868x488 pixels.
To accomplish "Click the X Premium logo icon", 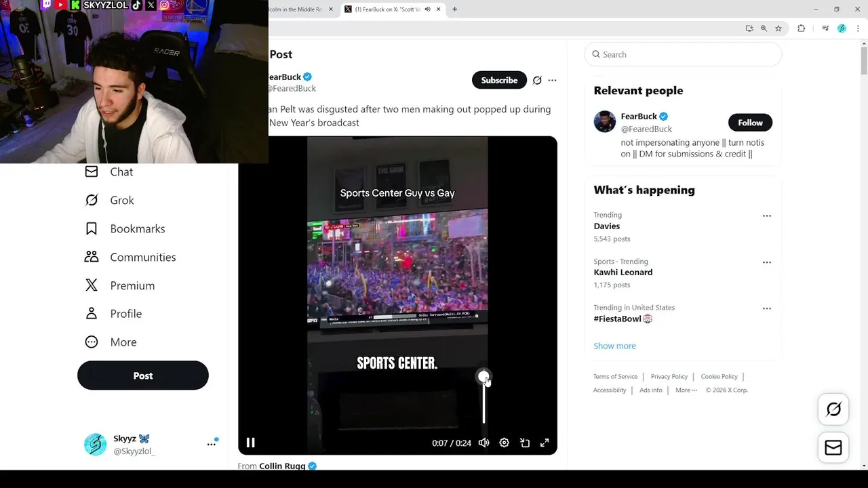I will [x=92, y=286].
